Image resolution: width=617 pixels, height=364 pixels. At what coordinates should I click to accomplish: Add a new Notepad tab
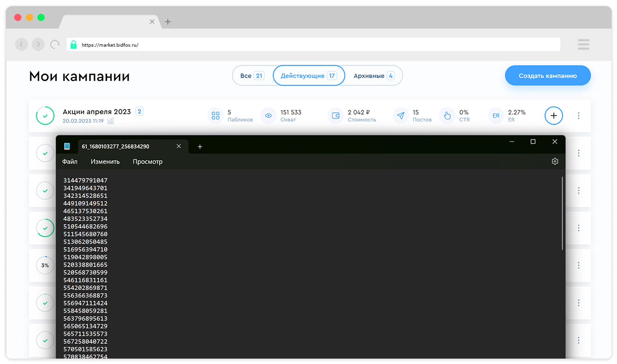coord(200,146)
